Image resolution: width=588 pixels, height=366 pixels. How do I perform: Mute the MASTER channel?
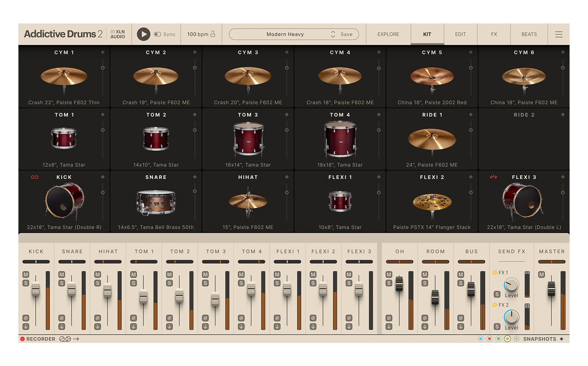(x=541, y=274)
